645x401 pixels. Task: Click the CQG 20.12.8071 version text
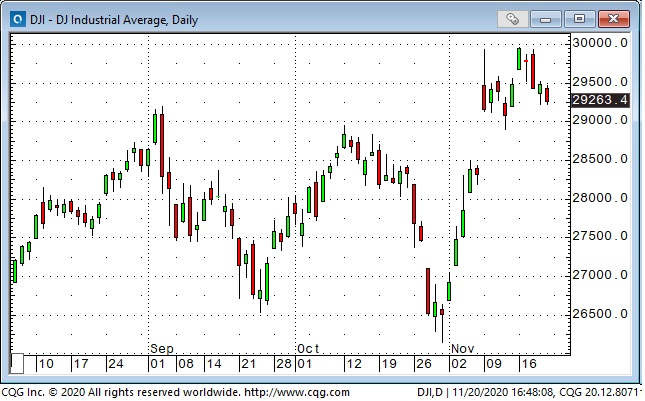point(601,392)
